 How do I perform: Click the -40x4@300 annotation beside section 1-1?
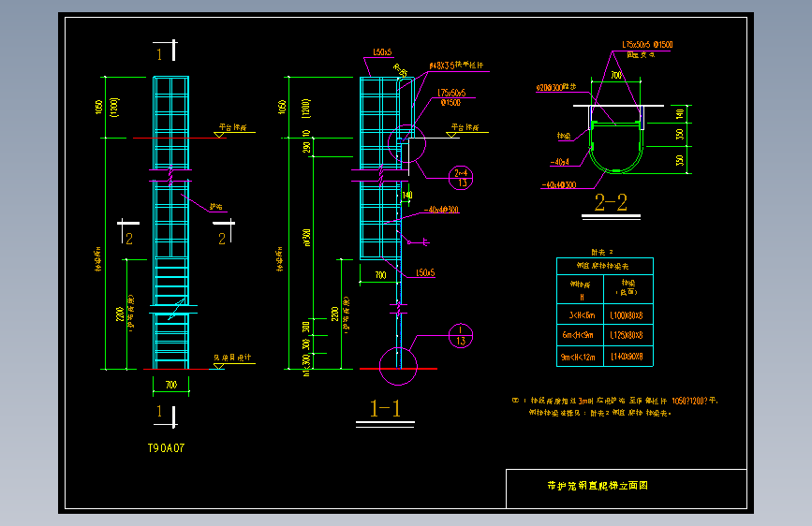coord(441,210)
